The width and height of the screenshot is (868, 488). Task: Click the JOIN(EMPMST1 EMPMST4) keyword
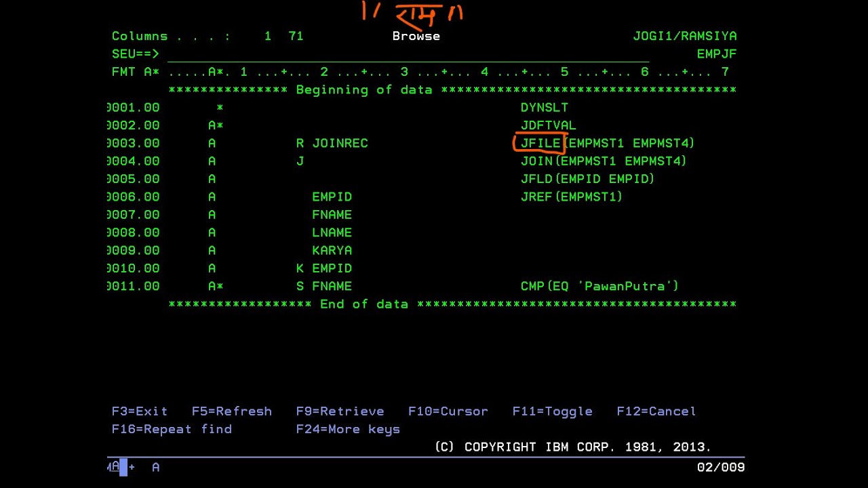pos(604,161)
